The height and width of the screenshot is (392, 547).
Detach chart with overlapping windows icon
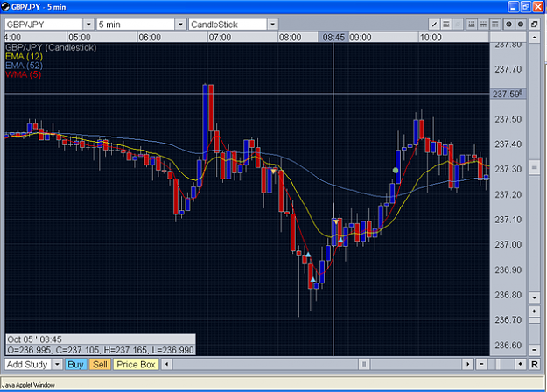(535, 24)
